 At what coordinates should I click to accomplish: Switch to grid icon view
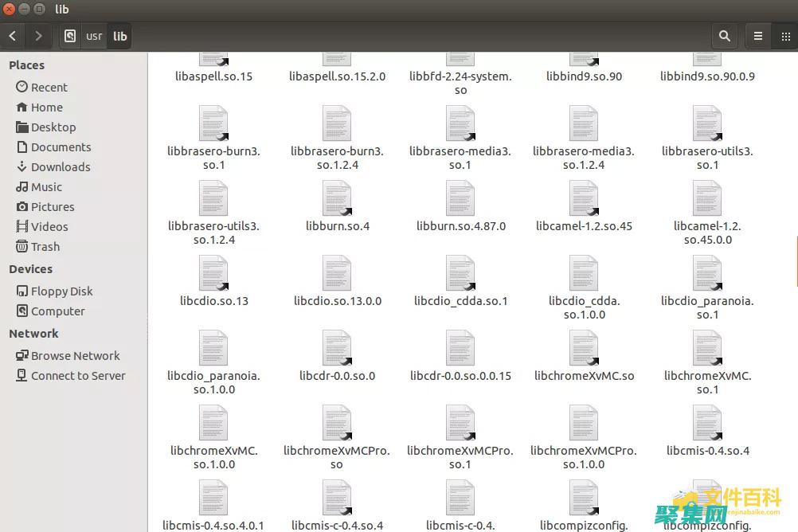[x=784, y=36]
